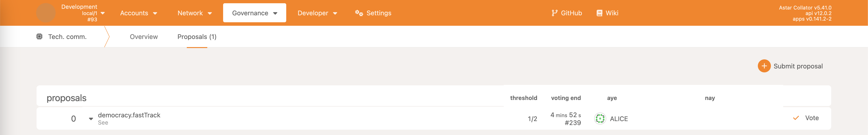
Task: Open the Development chain selector arrow
Action: pos(103,13)
